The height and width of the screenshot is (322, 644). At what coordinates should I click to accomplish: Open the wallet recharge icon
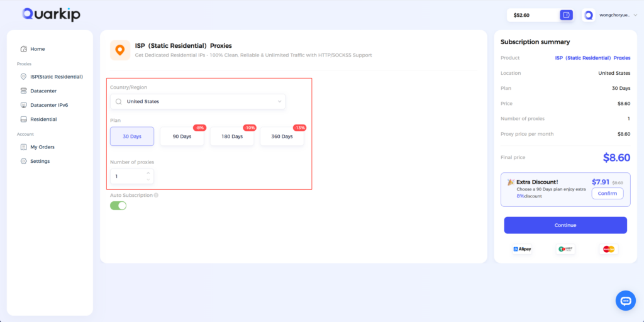click(x=567, y=15)
